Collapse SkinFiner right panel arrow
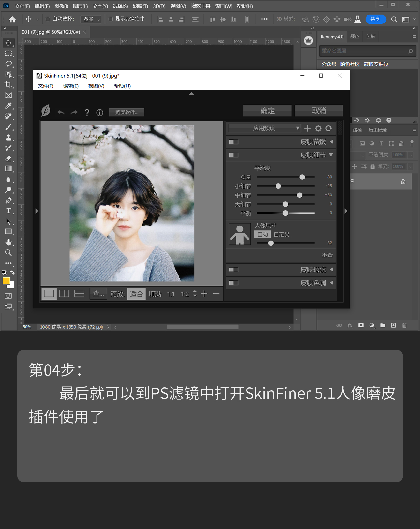420x529 pixels. point(346,211)
